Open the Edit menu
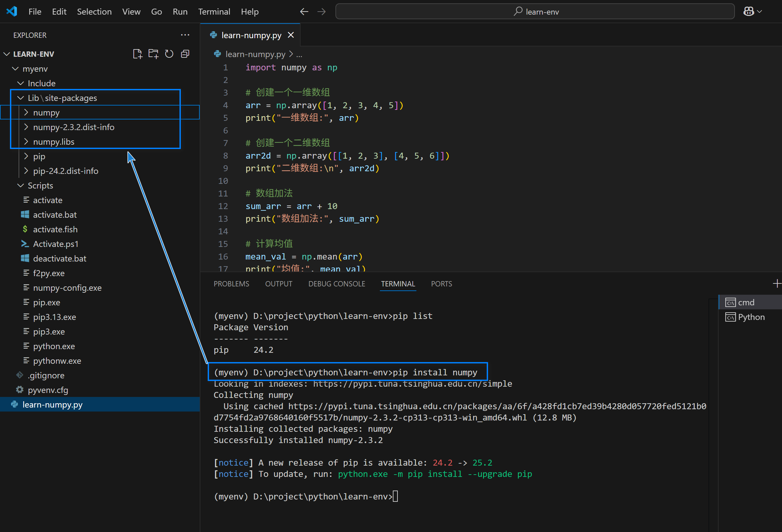This screenshot has height=532, width=782. (x=59, y=12)
